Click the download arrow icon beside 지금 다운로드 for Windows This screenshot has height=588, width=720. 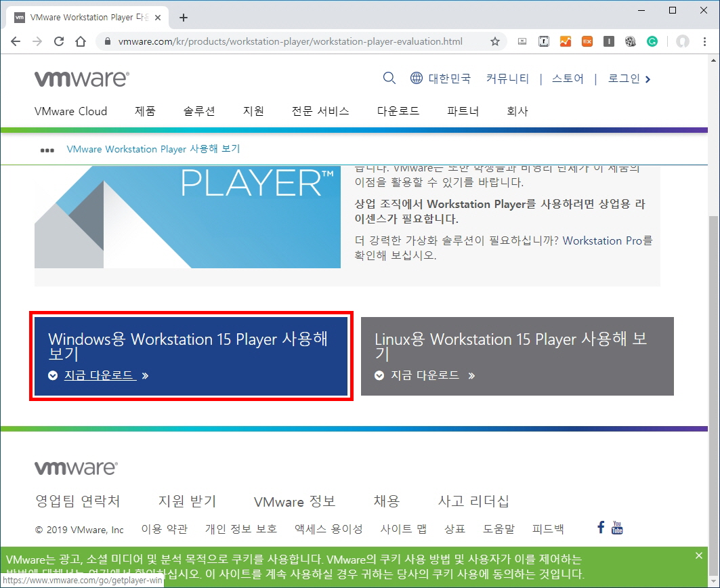pos(53,375)
